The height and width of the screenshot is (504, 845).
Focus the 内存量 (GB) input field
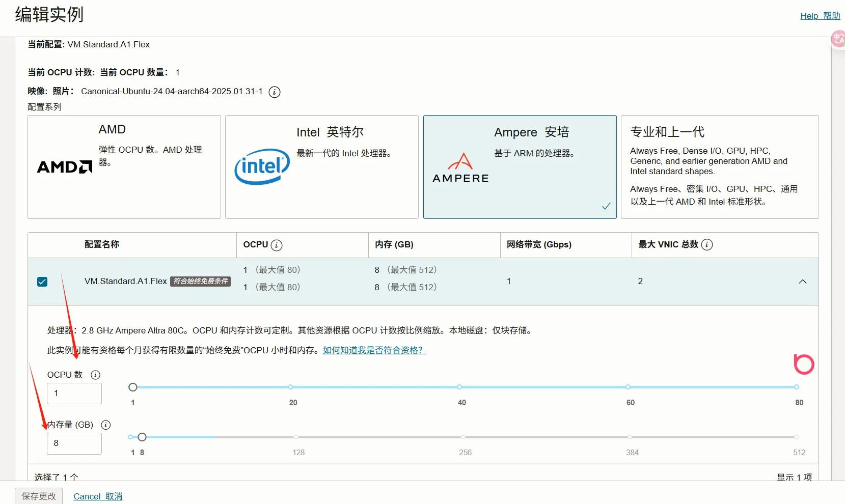[x=74, y=443]
